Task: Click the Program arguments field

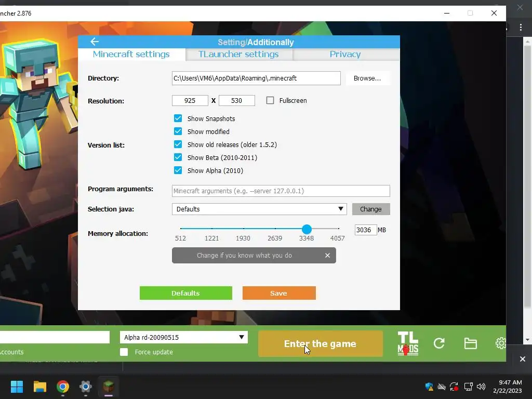Action: click(281, 191)
